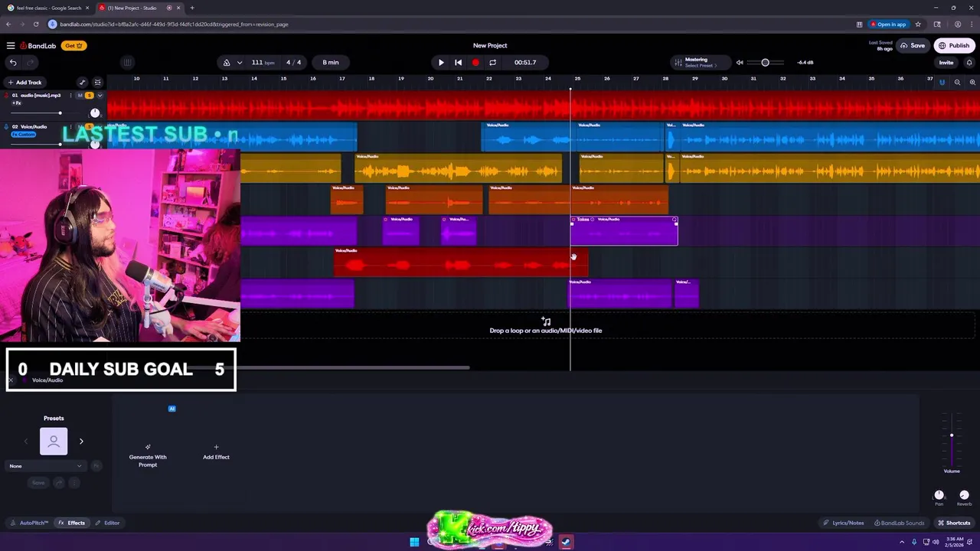Return playhead to the start
980x551 pixels.
pyautogui.click(x=458, y=63)
